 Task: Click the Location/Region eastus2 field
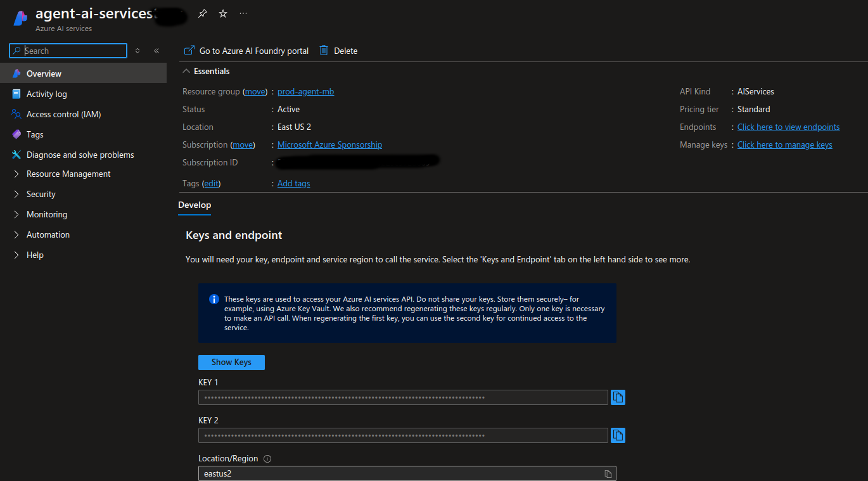[x=407, y=473]
